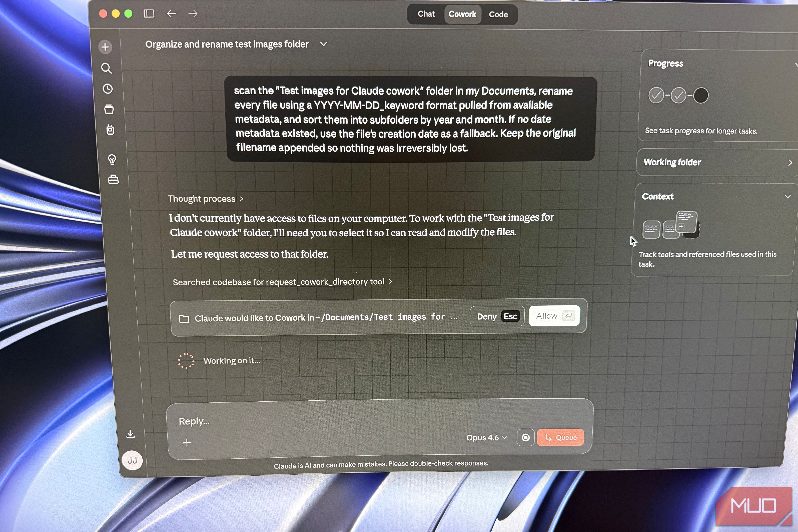The width and height of the screenshot is (798, 532).
Task: Click the folder icon in the permission prompt
Action: (184, 319)
